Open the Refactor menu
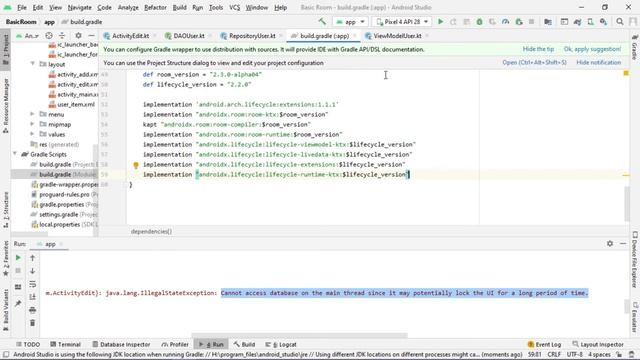Viewport: 640px width, 360px height. tap(155, 7)
